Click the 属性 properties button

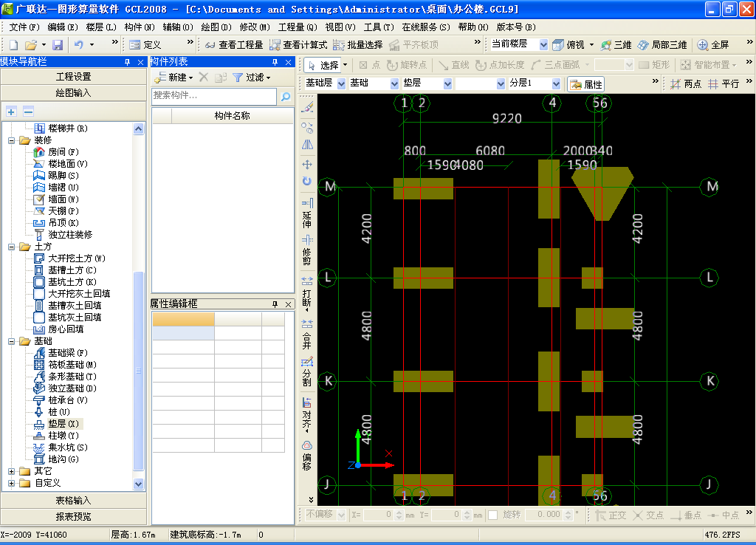(585, 84)
